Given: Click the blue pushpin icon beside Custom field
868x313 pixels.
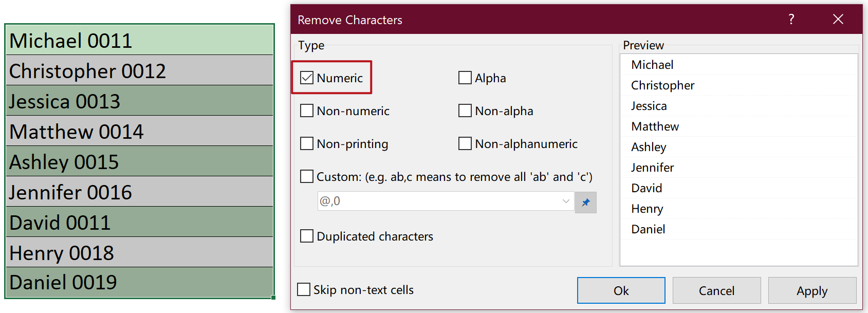Looking at the screenshot, I should 585,202.
